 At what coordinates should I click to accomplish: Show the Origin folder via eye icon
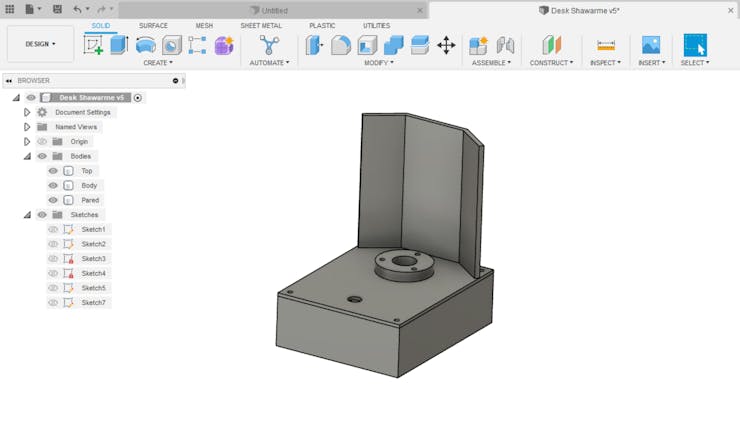42,142
